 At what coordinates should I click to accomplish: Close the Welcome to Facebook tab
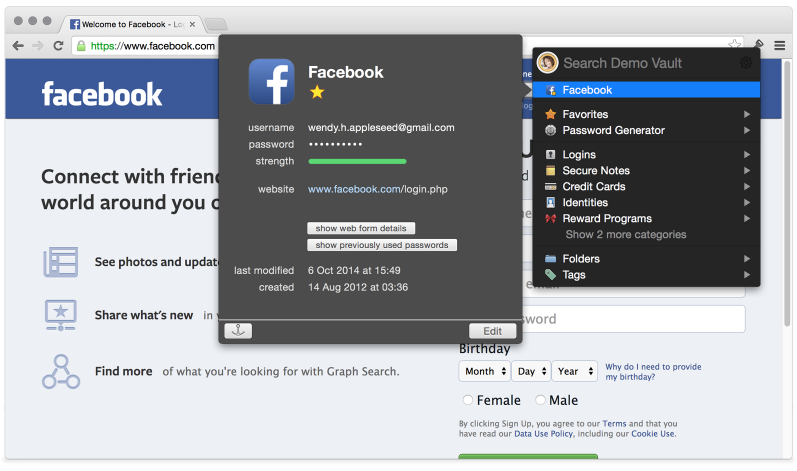coord(192,24)
